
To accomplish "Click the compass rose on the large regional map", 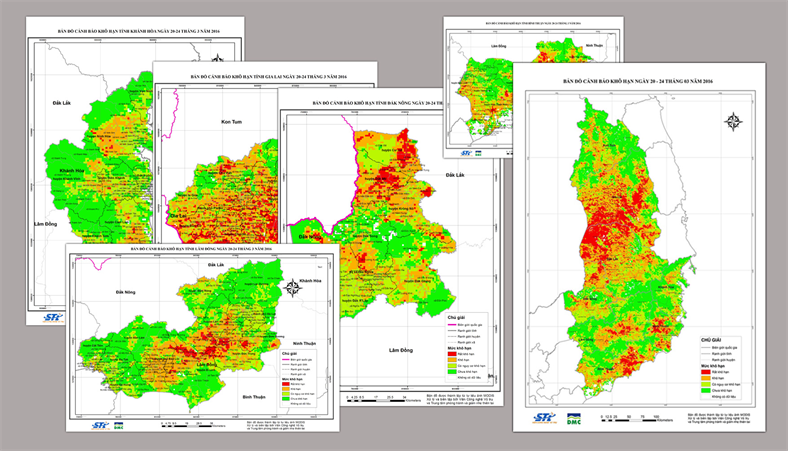I will pos(732,123).
